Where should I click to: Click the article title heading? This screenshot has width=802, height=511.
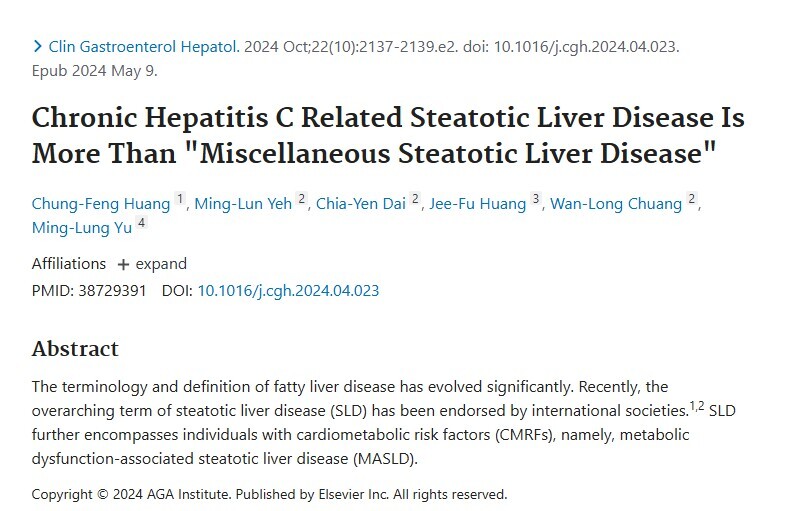[x=388, y=135]
